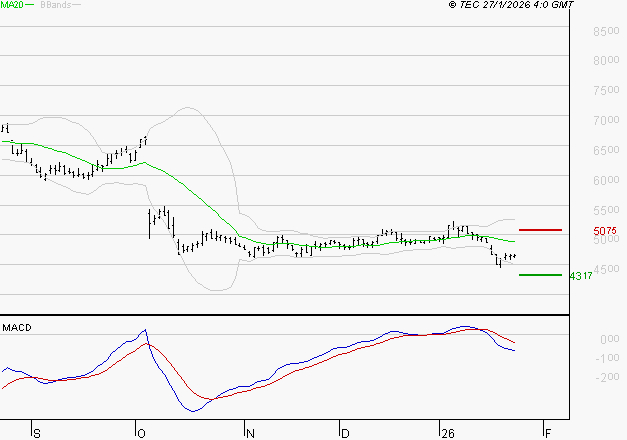Click the 5500 price axis label
627x440 pixels.
click(606, 210)
